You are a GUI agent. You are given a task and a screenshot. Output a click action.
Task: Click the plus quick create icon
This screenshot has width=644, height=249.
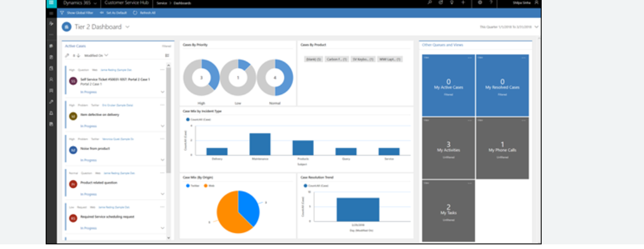click(463, 2)
